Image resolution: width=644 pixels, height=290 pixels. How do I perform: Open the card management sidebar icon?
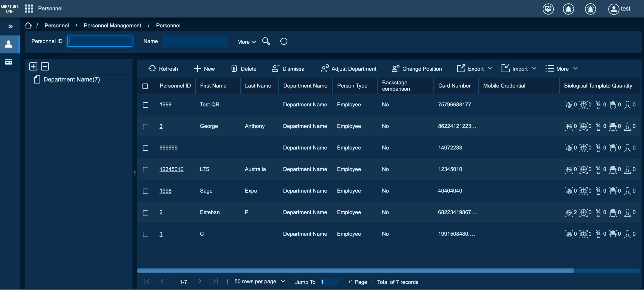(x=9, y=62)
